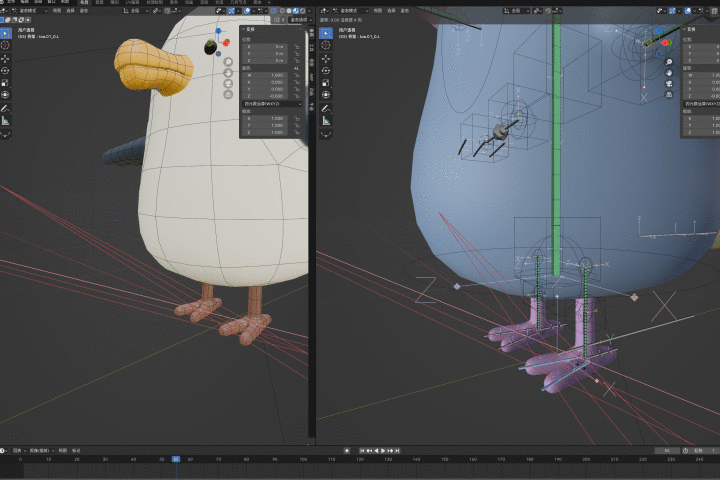720x480 pixels.
Task: Select the Scale tool in left viewport
Action: pos(6,83)
